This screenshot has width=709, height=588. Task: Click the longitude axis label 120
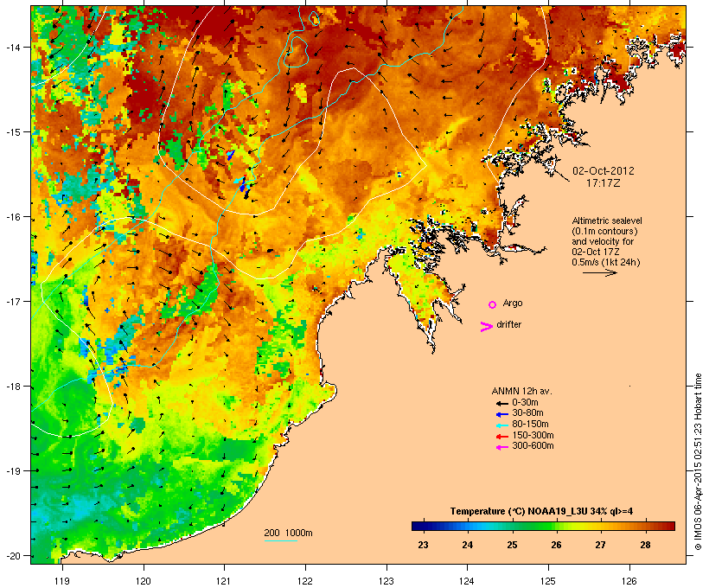pyautogui.click(x=144, y=581)
